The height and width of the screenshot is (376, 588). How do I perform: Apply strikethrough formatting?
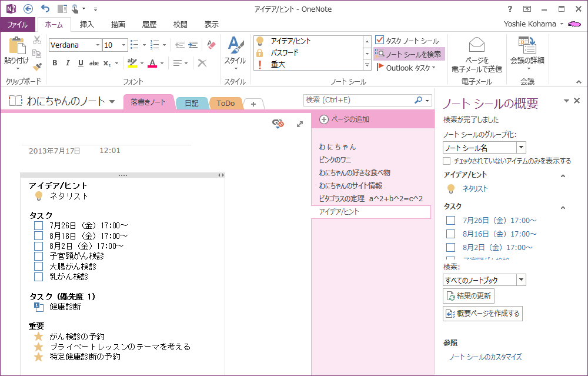coord(93,63)
